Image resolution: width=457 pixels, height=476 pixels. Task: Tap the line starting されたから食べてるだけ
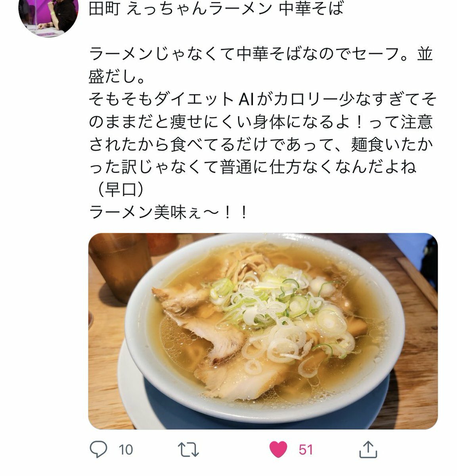click(x=260, y=145)
